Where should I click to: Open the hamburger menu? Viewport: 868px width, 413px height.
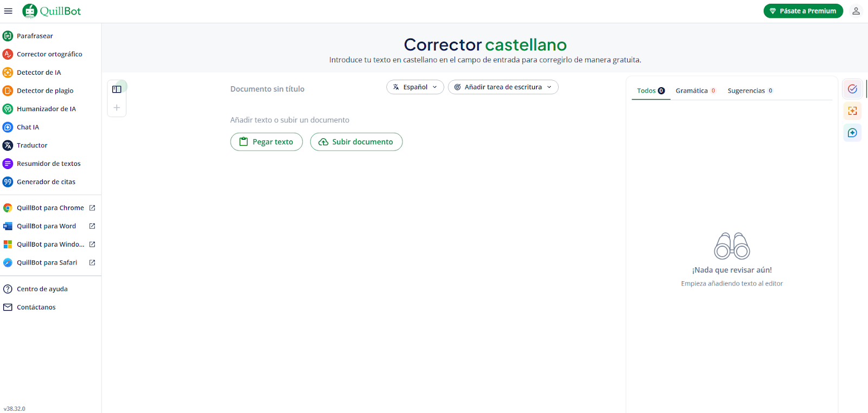8,11
